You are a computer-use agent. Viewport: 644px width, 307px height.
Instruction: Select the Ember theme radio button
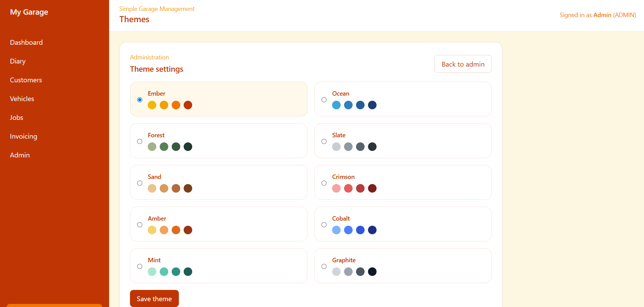coord(140,100)
